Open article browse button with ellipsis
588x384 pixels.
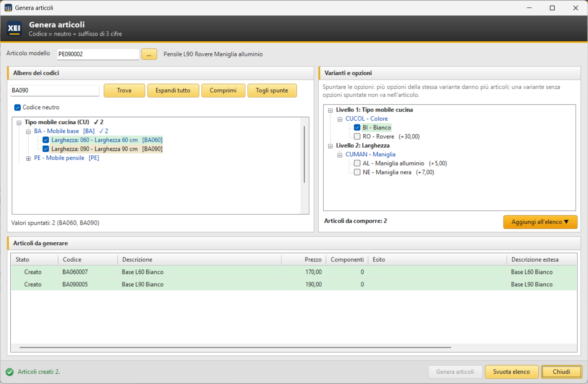149,54
